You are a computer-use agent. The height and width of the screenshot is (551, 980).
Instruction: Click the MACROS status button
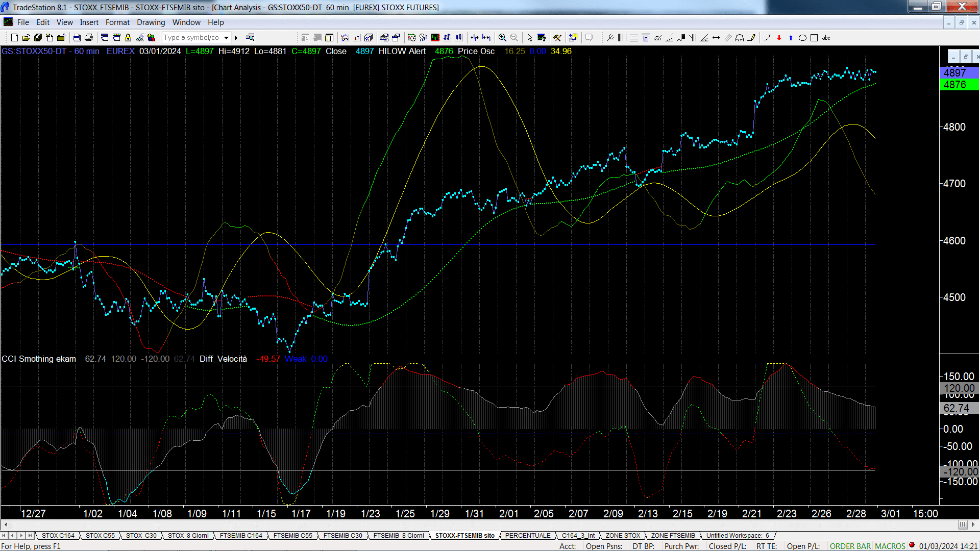coord(890,546)
